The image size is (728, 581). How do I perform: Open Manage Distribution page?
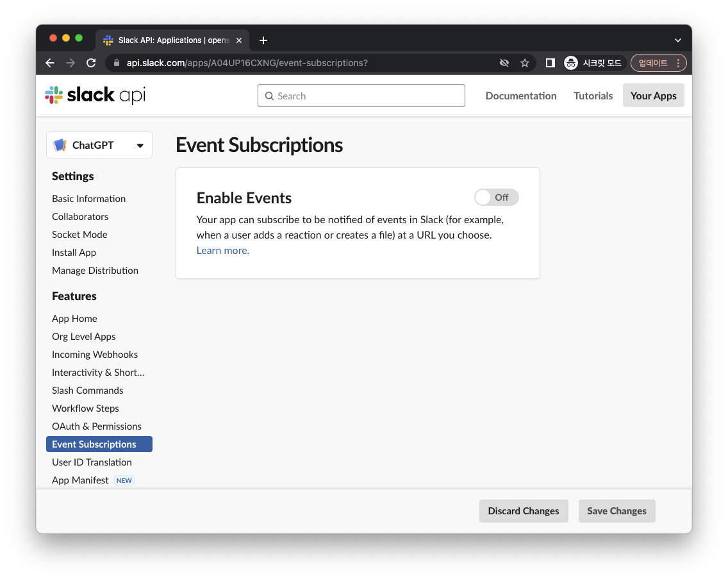(x=95, y=271)
